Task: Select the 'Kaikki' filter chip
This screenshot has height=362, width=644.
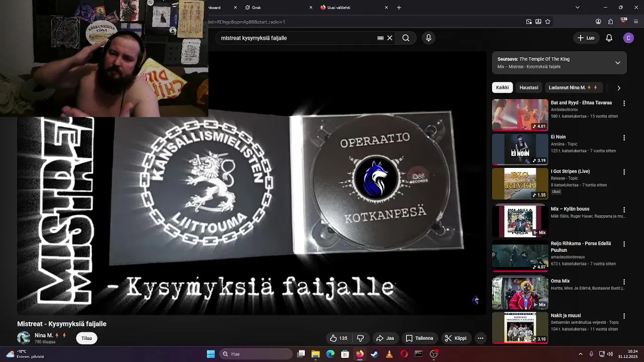Action: tap(502, 87)
